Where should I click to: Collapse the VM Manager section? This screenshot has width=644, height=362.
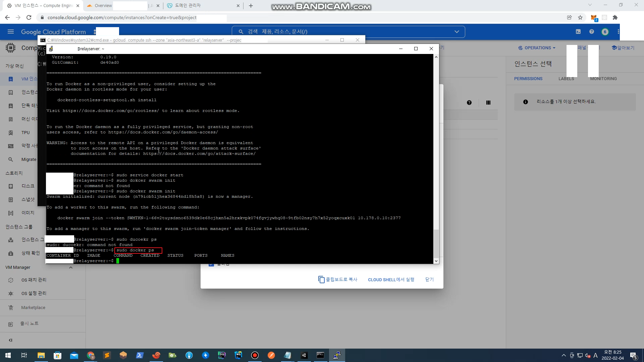pyautogui.click(x=71, y=267)
